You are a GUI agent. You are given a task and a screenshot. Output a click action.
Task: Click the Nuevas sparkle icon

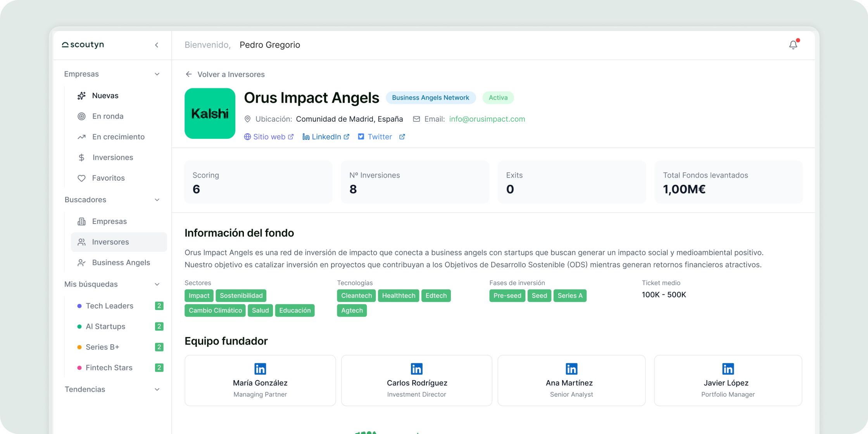pos(81,96)
